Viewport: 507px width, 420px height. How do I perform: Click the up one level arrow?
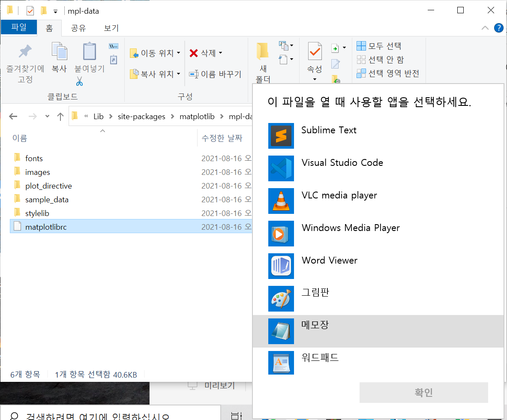click(x=60, y=117)
